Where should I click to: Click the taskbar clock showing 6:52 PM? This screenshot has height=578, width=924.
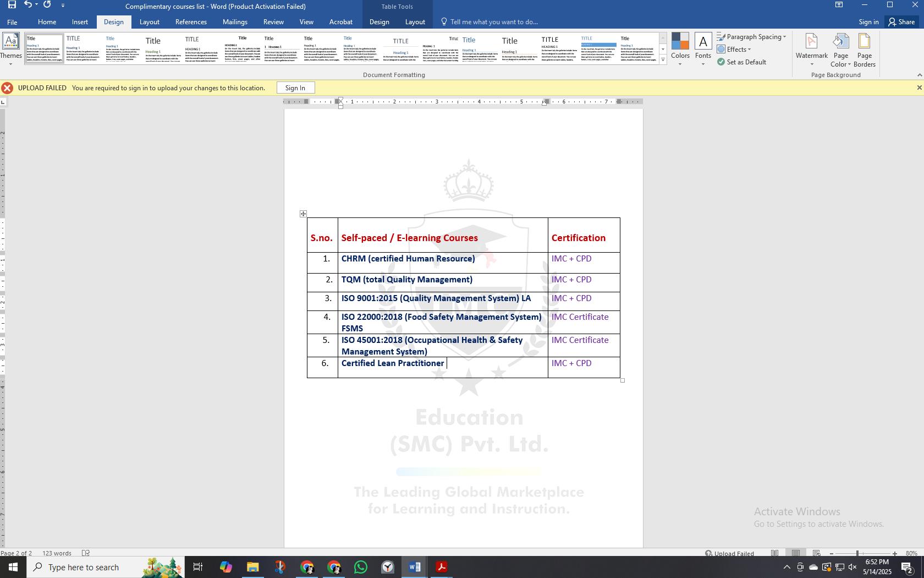coord(877,567)
